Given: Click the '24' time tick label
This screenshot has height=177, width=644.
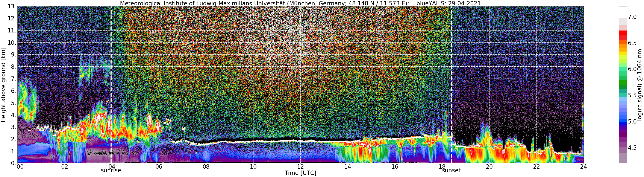Looking at the screenshot, I should pyautogui.click(x=583, y=166).
